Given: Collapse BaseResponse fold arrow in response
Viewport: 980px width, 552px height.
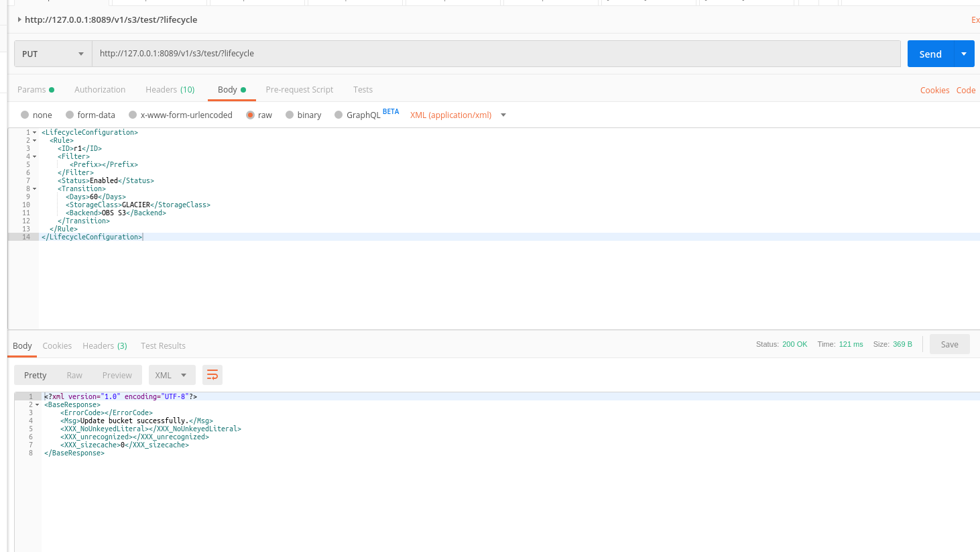Looking at the screenshot, I should (37, 404).
